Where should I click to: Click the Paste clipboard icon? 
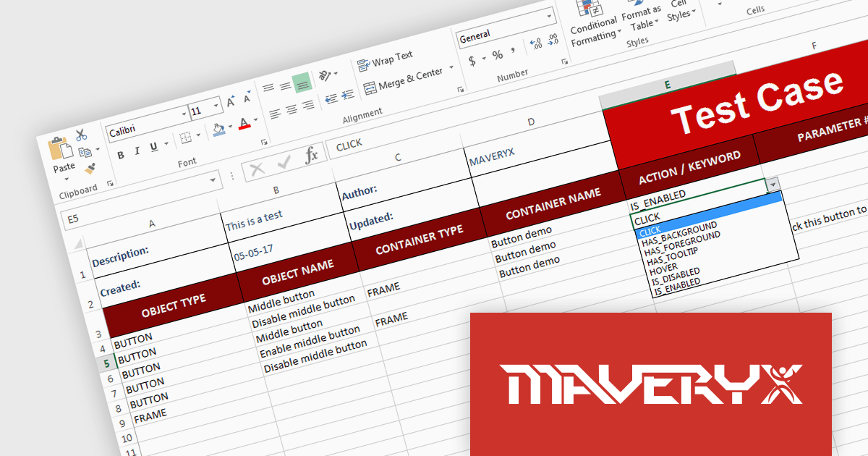tap(60, 148)
